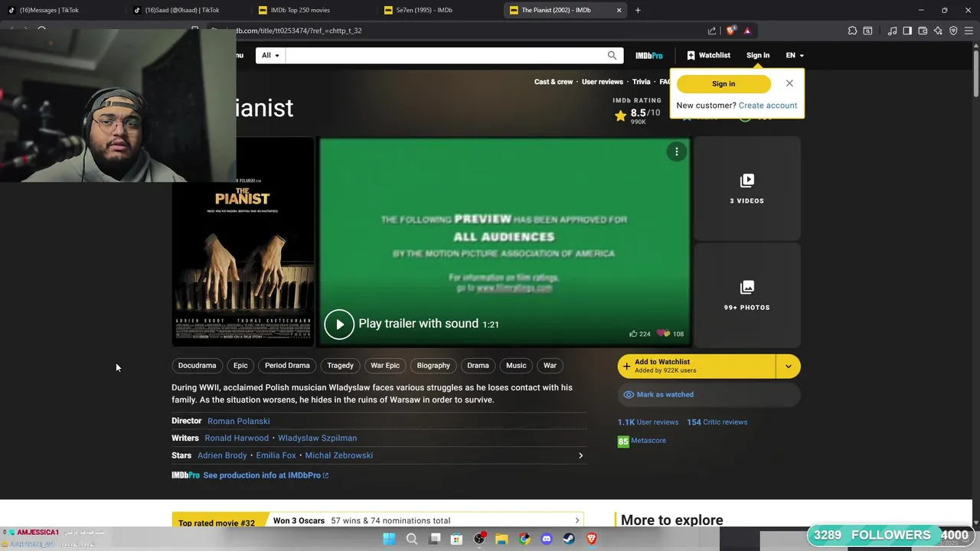Open star Emilia Fox's page
This screenshot has height=551, width=980.
click(x=276, y=455)
